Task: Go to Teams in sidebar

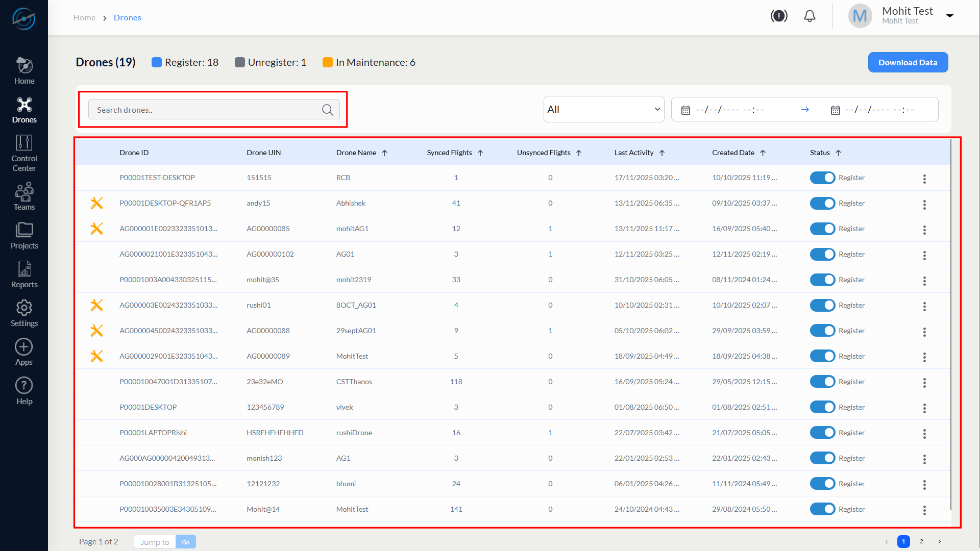Action: [24, 196]
